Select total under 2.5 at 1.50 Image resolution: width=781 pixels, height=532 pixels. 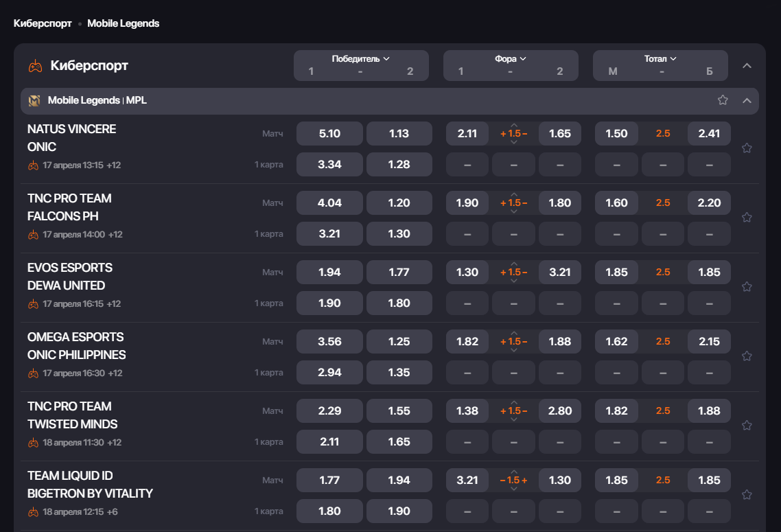[616, 133]
